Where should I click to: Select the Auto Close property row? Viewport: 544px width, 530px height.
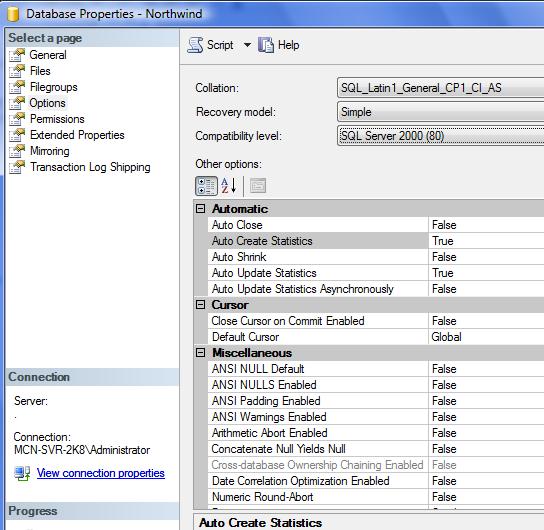376,225
